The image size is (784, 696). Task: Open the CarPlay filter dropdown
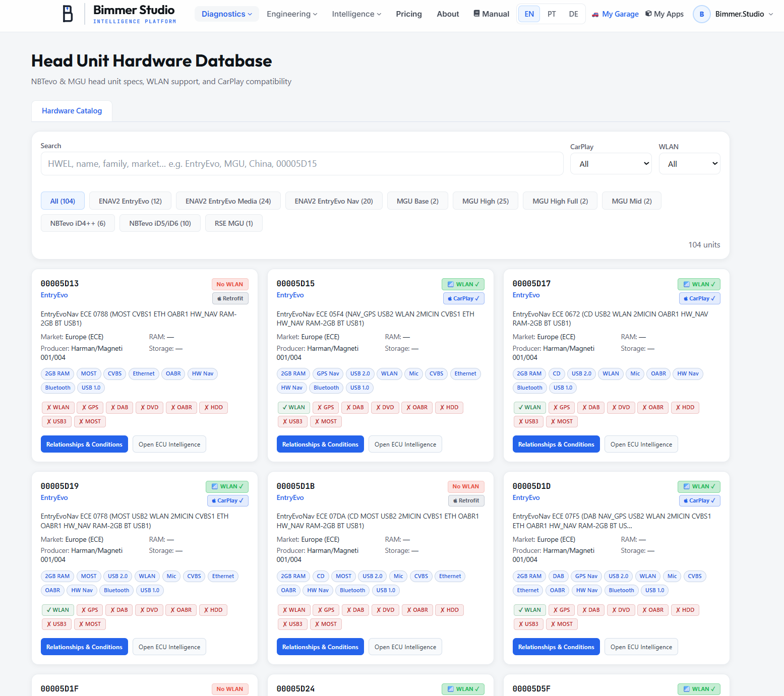pyautogui.click(x=611, y=164)
